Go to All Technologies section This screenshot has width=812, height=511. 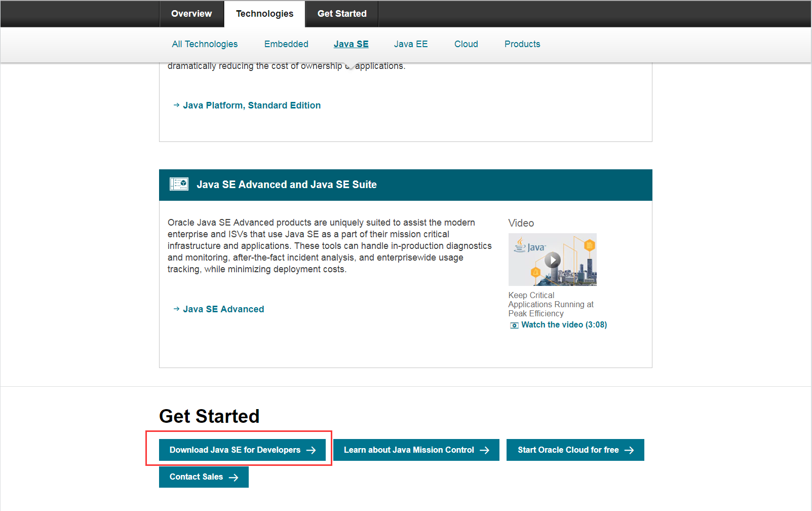tap(205, 44)
